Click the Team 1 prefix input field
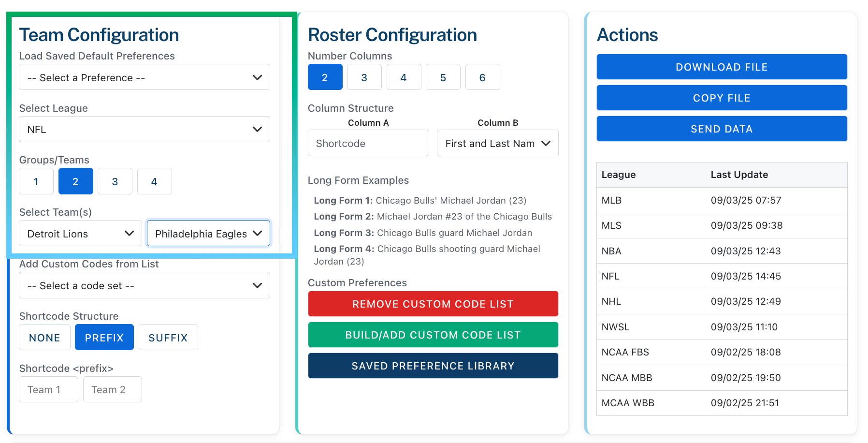This screenshot has height=443, width=868. click(48, 389)
